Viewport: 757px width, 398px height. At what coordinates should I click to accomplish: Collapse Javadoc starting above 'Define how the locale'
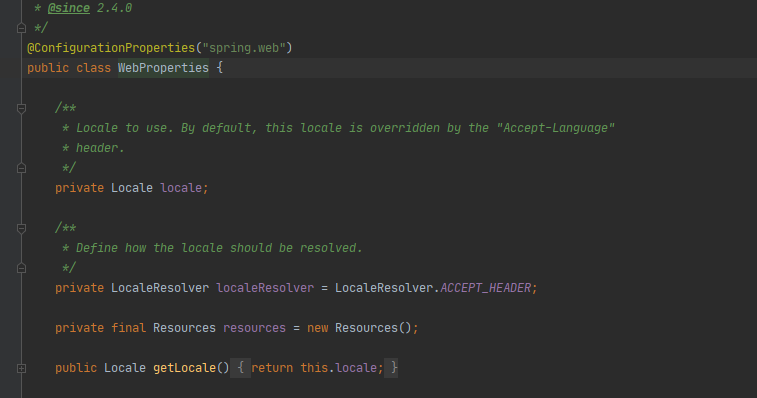coord(21,228)
